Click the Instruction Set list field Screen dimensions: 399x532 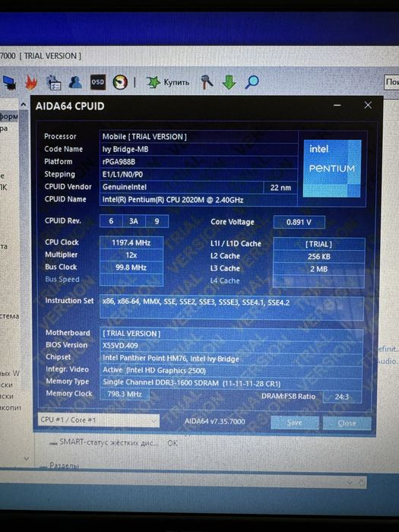[231, 308]
